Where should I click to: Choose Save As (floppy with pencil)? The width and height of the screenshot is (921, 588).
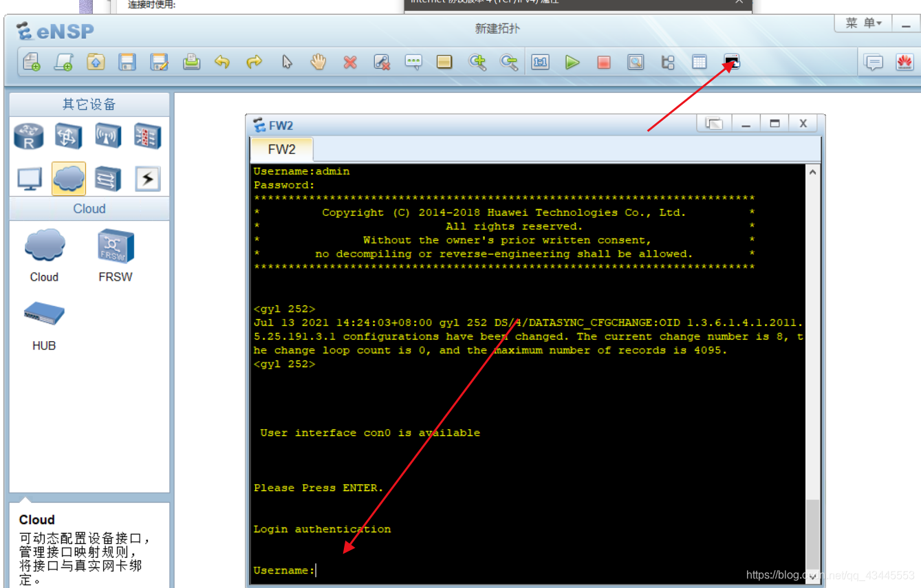(160, 63)
